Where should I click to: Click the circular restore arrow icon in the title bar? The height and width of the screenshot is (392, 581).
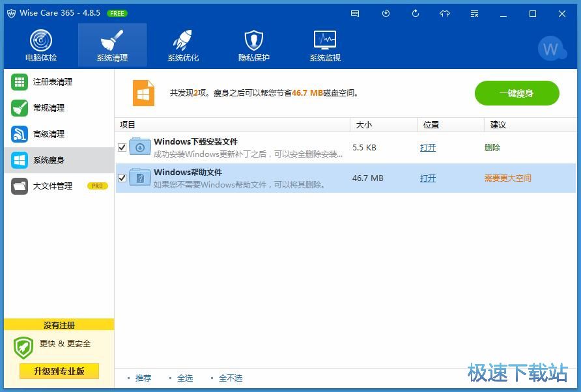(416, 14)
